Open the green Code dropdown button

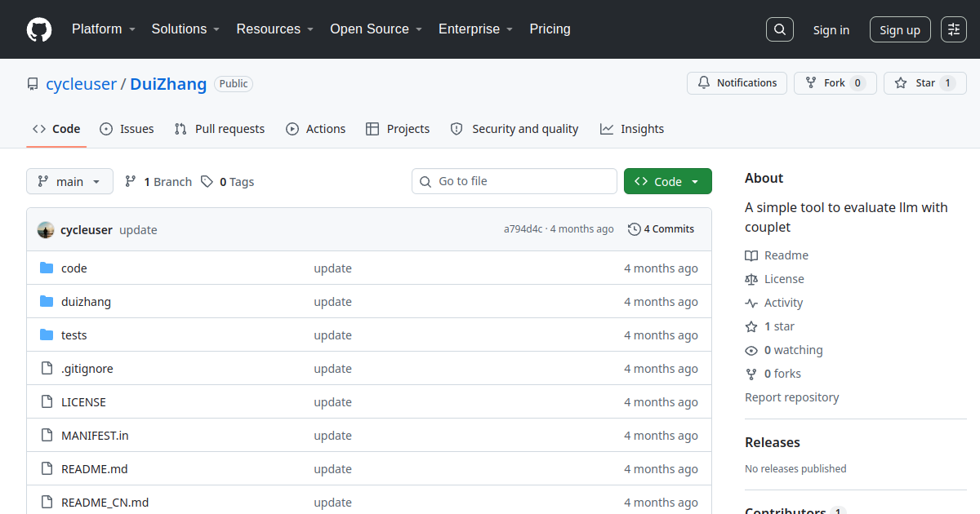[668, 181]
